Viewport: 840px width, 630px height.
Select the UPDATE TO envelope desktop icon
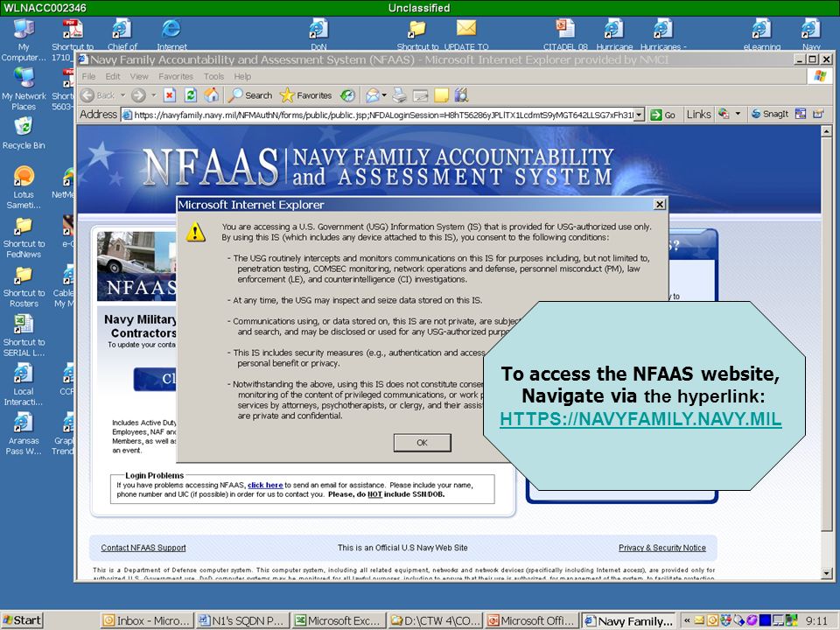click(466, 35)
